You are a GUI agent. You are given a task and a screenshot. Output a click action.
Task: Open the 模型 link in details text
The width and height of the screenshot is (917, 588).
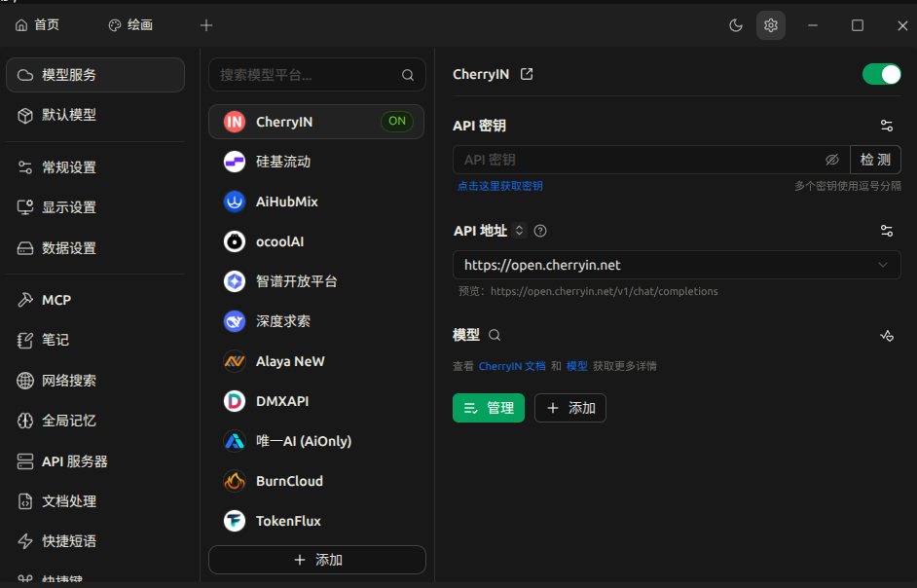point(576,366)
